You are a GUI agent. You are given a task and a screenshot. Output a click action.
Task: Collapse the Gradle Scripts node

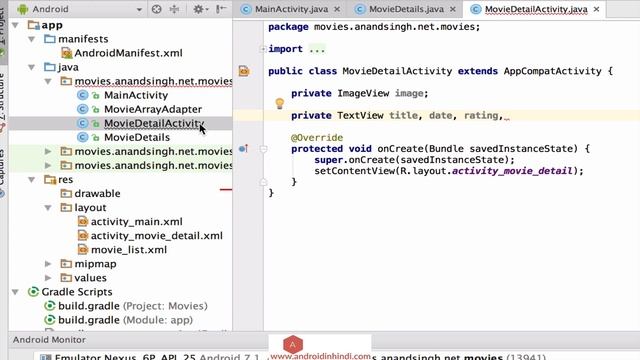click(x=16, y=292)
